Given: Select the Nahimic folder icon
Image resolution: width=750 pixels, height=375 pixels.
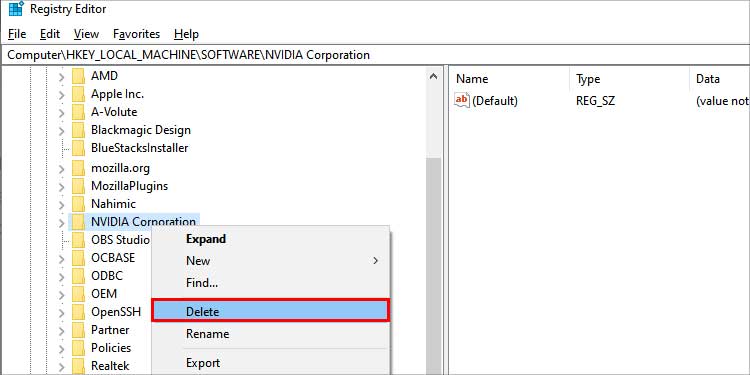Looking at the screenshot, I should click(x=78, y=204).
